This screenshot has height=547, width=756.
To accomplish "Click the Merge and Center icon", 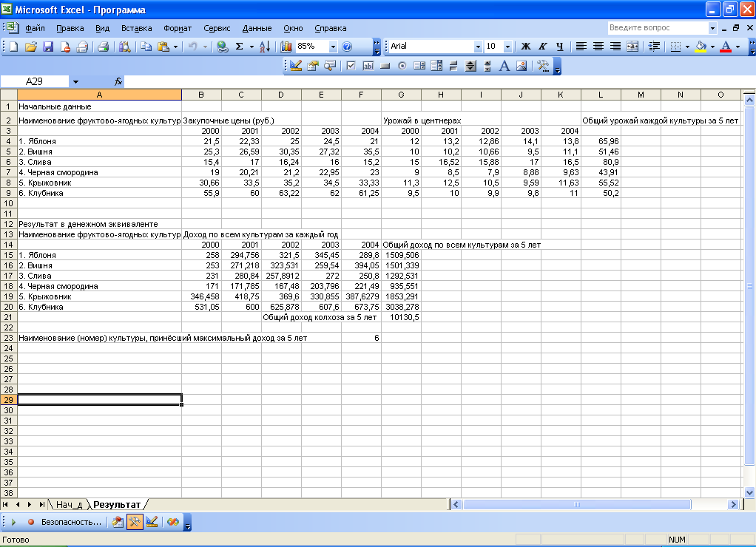I will [632, 47].
